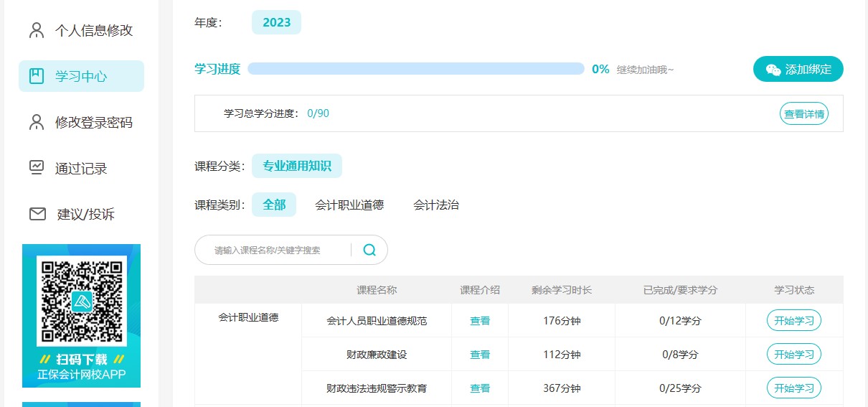The image size is (868, 407).
Task: Click the 0% progress percentage
Action: [600, 69]
